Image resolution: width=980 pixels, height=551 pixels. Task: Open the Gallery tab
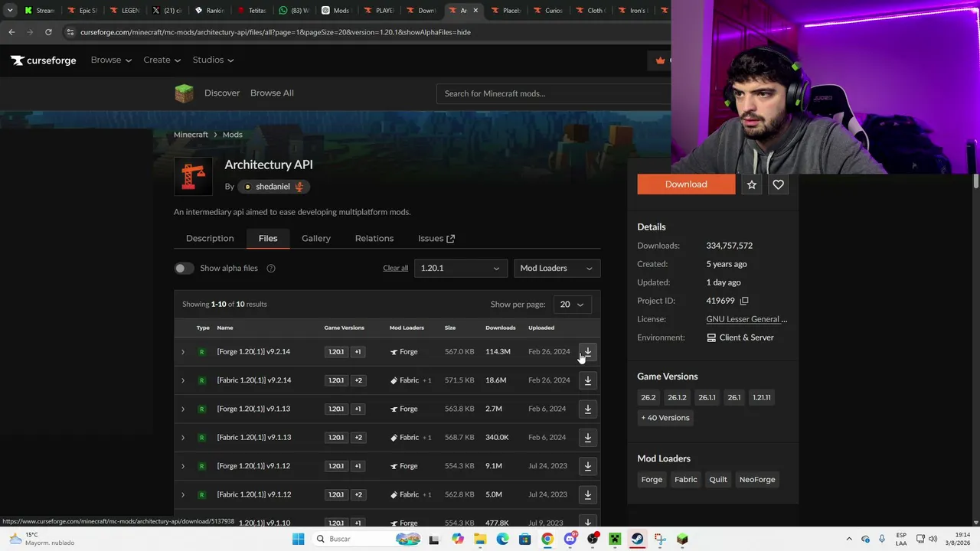(x=316, y=239)
